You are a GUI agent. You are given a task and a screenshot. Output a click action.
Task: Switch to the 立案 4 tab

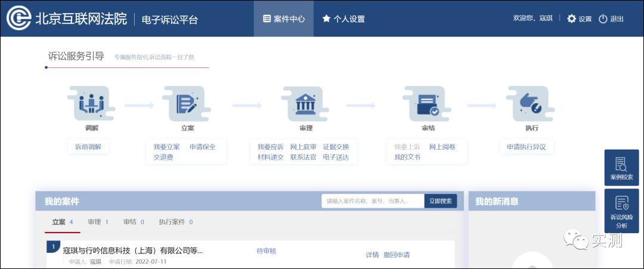63,222
